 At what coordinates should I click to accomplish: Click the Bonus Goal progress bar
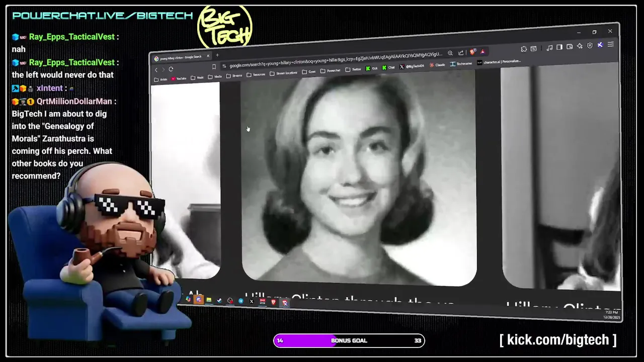pos(349,340)
